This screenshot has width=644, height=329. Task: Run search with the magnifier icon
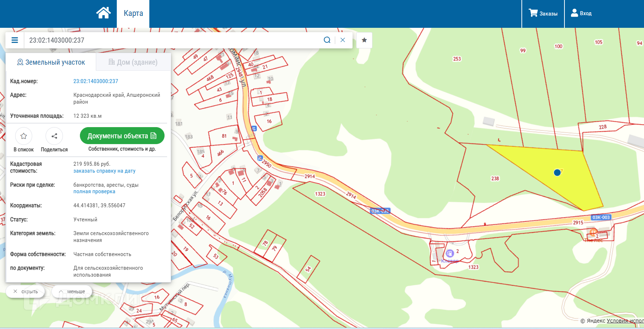coord(327,40)
